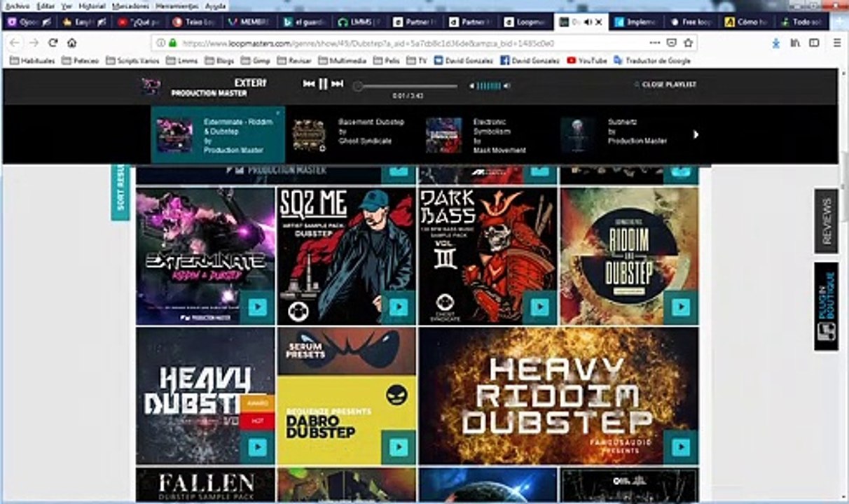
Task: Open the Sort Results side tab
Action: pyautogui.click(x=120, y=192)
